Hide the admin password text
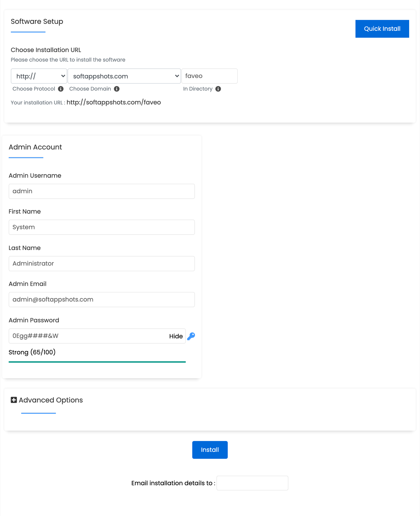Viewport: 420px width, 516px height. point(176,336)
